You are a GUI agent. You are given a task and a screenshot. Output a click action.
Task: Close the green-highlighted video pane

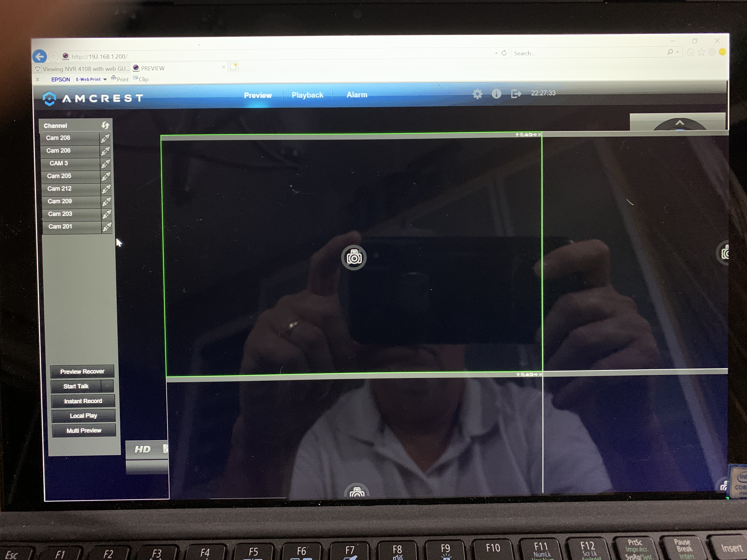539,135
